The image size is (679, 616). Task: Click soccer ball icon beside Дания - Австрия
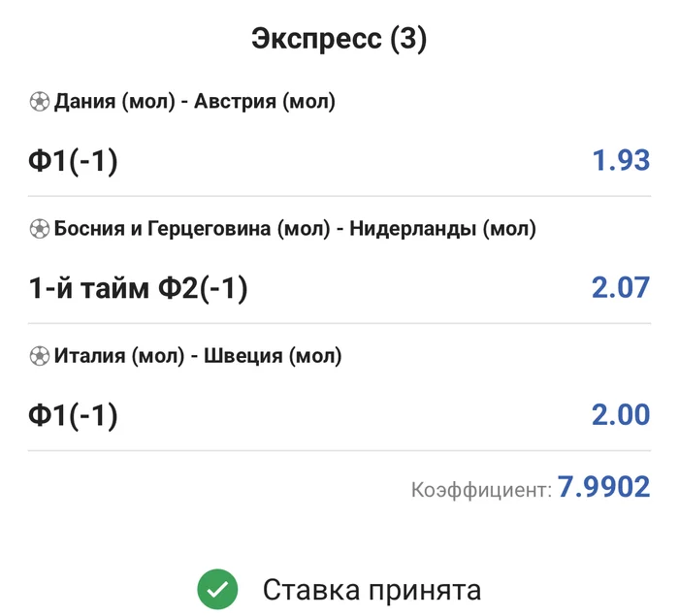[40, 102]
